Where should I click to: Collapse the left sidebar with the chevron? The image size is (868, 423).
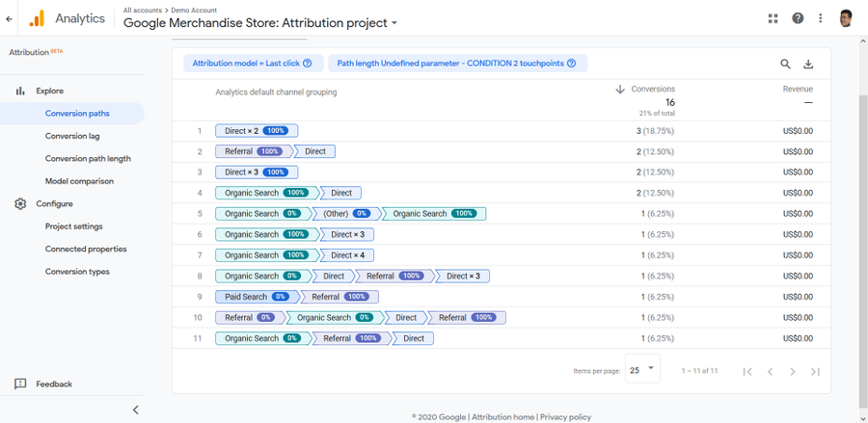(135, 410)
